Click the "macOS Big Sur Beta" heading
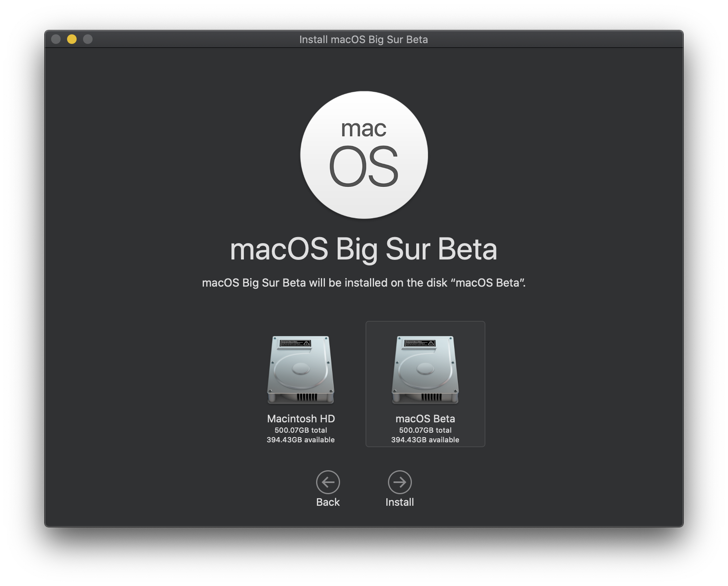The height and width of the screenshot is (586, 728). [364, 249]
